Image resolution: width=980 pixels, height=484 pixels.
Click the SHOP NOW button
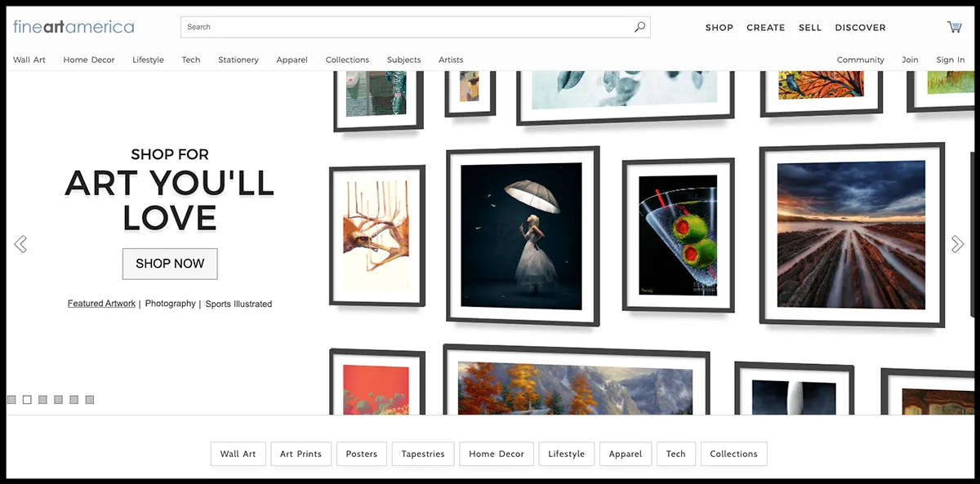click(170, 264)
